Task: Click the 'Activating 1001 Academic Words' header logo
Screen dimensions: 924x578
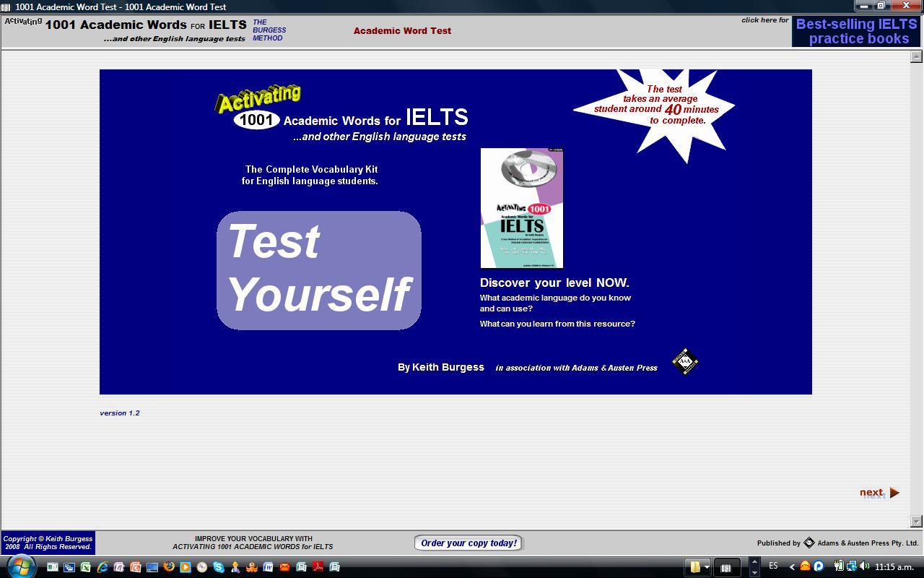Action: coord(126,30)
